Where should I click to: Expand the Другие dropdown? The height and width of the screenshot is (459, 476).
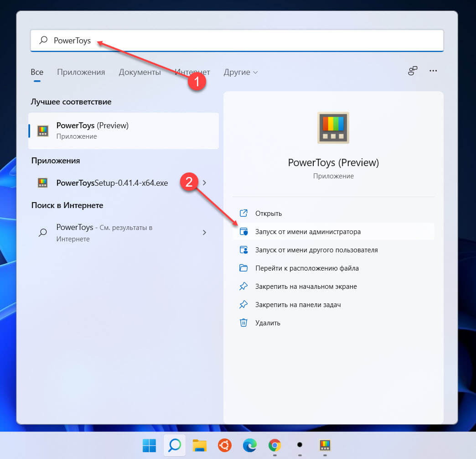(x=240, y=72)
